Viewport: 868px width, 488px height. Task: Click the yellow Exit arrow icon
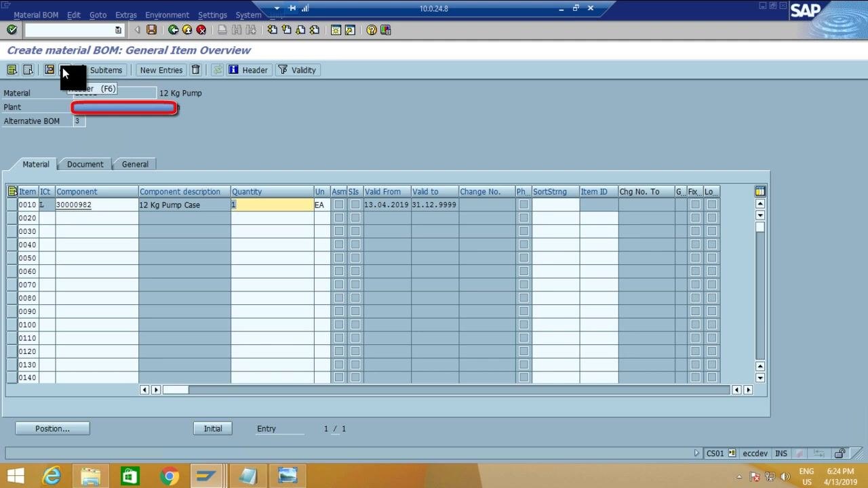click(187, 30)
